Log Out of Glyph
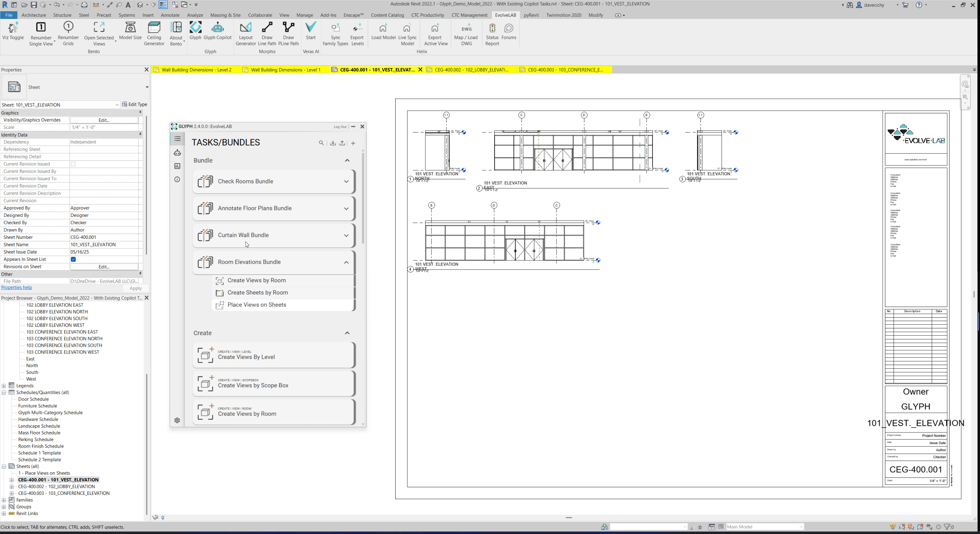The width and height of the screenshot is (980, 534). (x=340, y=127)
